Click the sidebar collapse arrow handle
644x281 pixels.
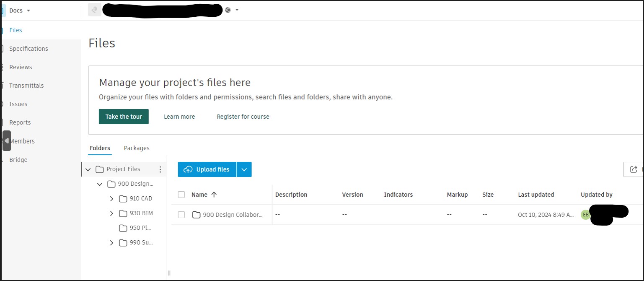tap(7, 141)
